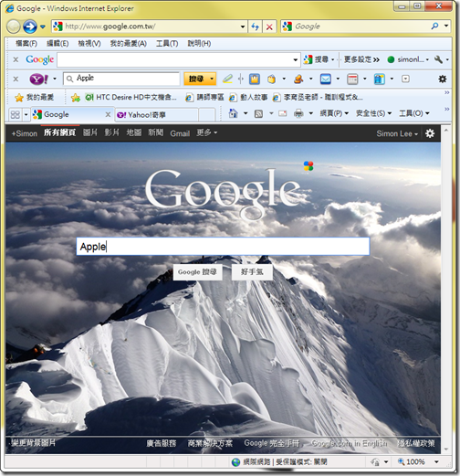
Task: Click the Home icon in command bar
Action: pyautogui.click(x=233, y=113)
